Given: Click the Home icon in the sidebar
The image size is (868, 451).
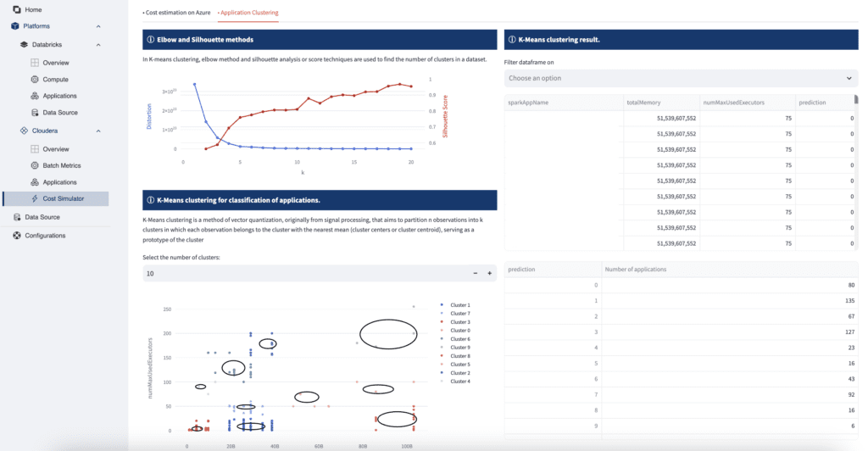Looking at the screenshot, I should click(x=17, y=9).
